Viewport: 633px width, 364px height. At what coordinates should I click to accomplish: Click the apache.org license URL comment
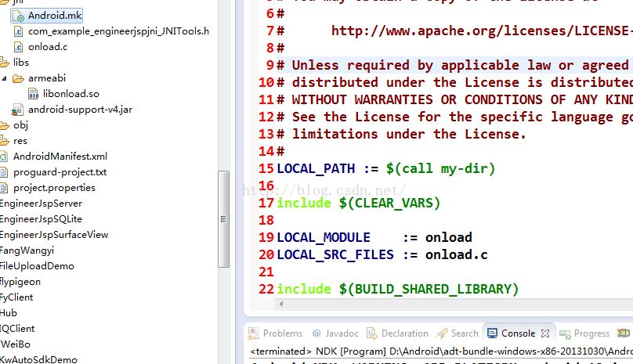482,31
